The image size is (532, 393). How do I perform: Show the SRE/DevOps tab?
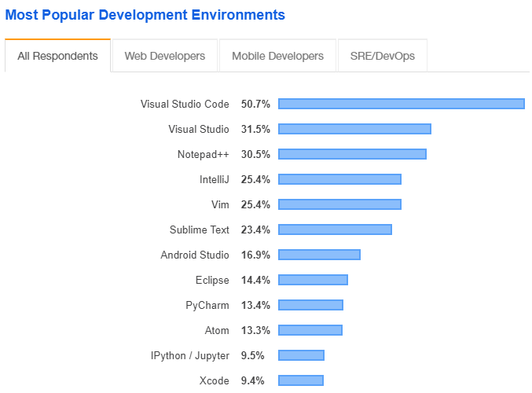383,56
